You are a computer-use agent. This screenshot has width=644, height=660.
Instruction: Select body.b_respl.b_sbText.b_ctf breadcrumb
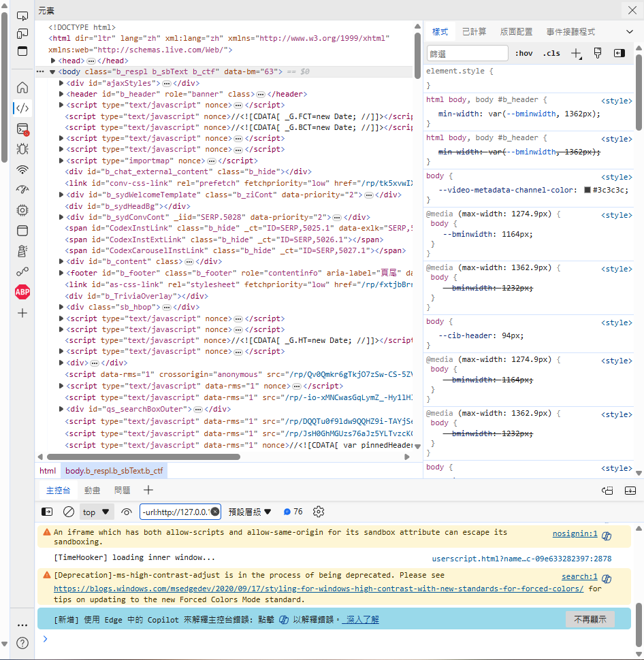(114, 471)
